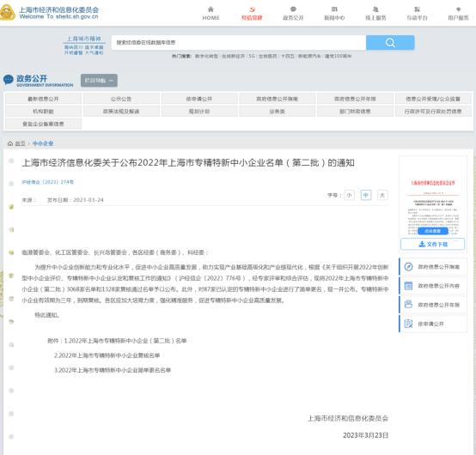The image size is (476, 455).
Task: Focus the site search input field
Action: [x=239, y=42]
